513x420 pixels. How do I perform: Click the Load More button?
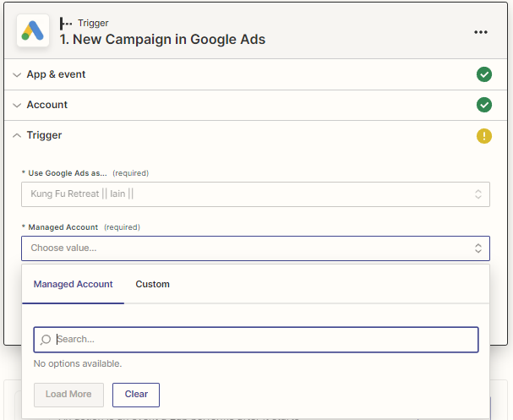(x=68, y=395)
